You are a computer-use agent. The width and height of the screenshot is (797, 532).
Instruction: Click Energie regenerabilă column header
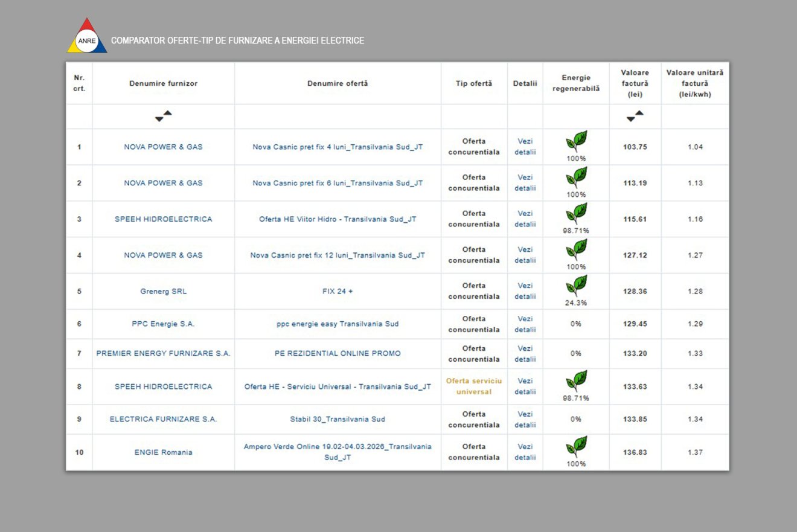pyautogui.click(x=576, y=83)
